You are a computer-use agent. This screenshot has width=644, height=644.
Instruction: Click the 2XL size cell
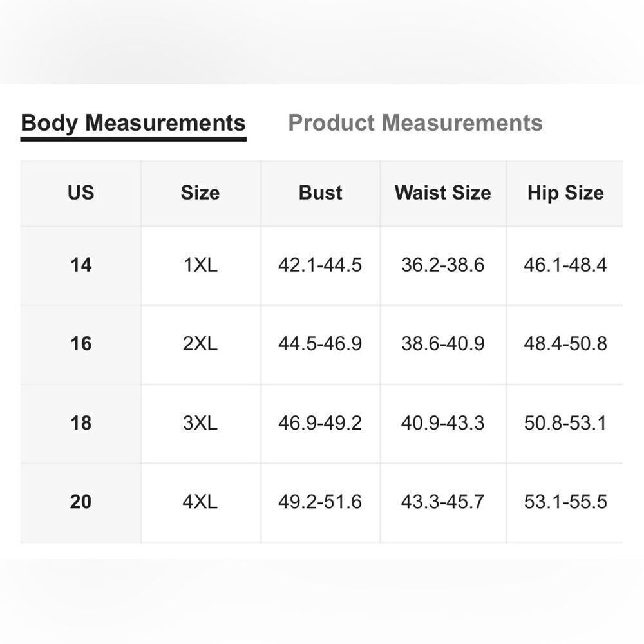coord(200,344)
